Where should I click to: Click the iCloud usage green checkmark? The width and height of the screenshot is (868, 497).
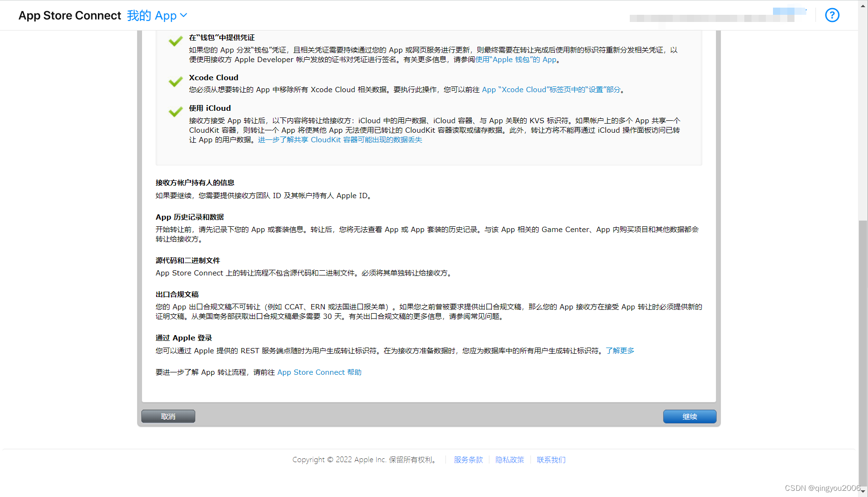pyautogui.click(x=176, y=112)
